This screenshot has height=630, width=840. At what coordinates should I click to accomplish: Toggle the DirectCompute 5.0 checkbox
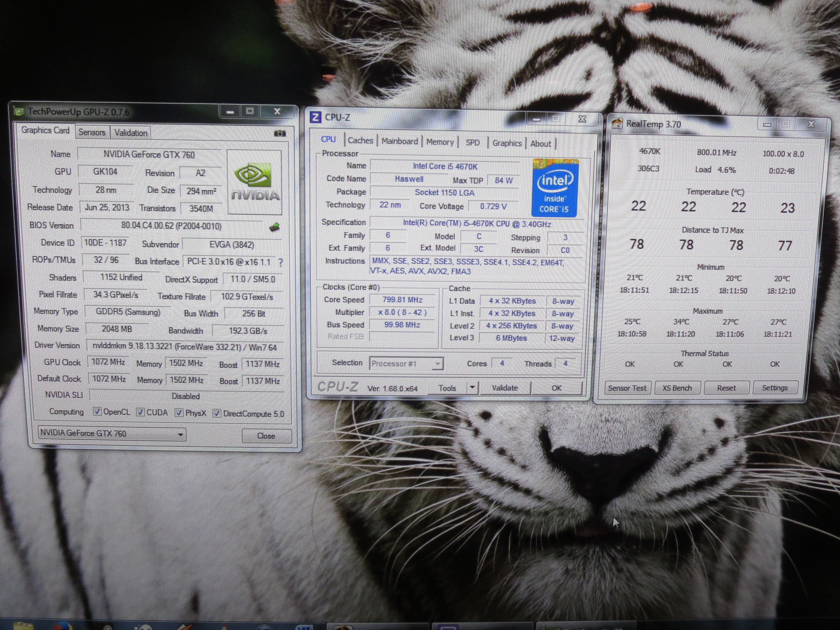coord(217,413)
